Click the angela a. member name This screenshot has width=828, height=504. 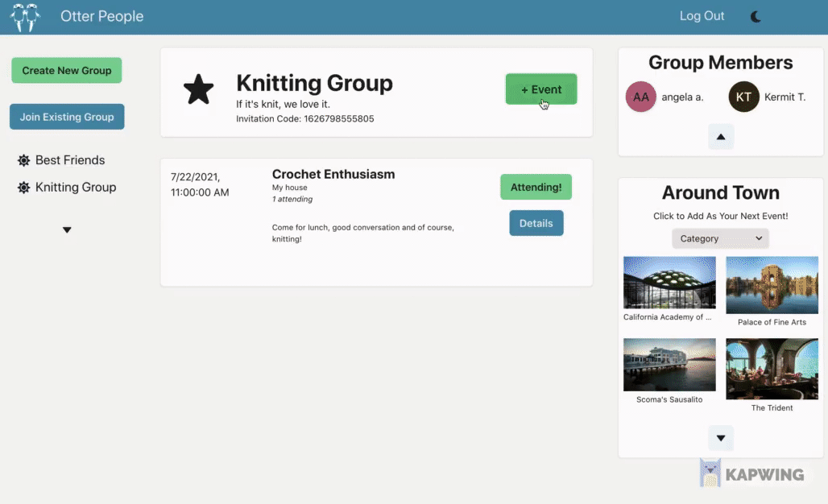[682, 97]
